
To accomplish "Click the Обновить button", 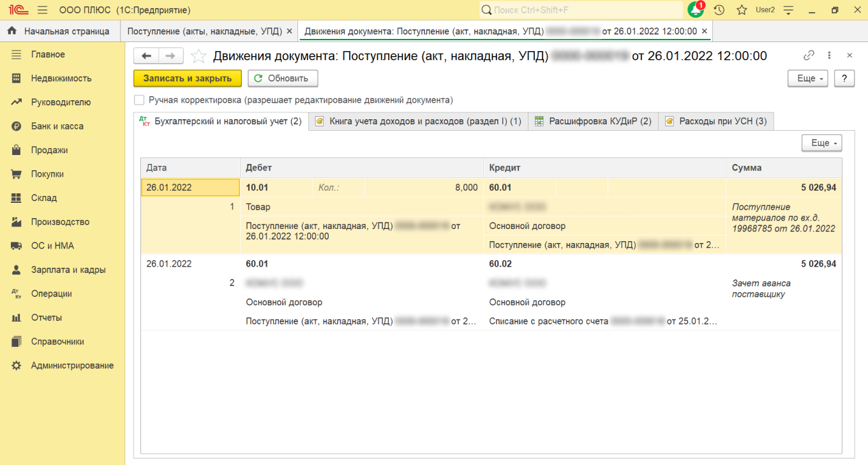I will click(282, 78).
